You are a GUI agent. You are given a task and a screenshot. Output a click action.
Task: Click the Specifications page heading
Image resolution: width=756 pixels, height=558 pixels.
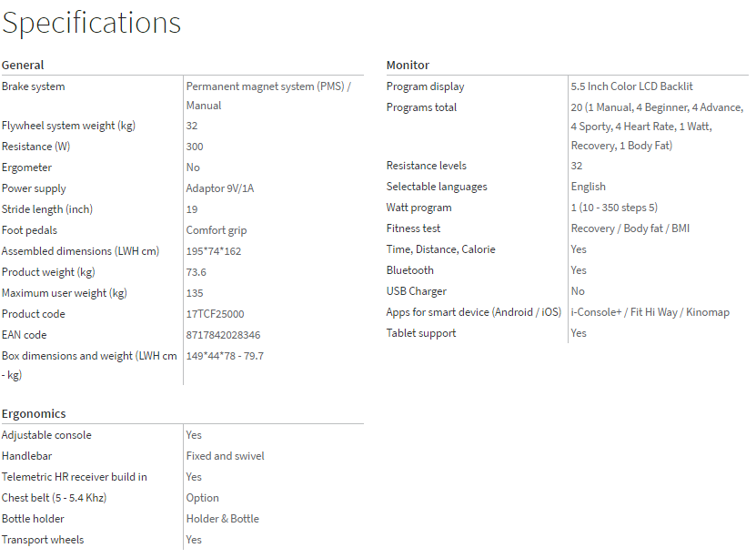pyautogui.click(x=91, y=23)
